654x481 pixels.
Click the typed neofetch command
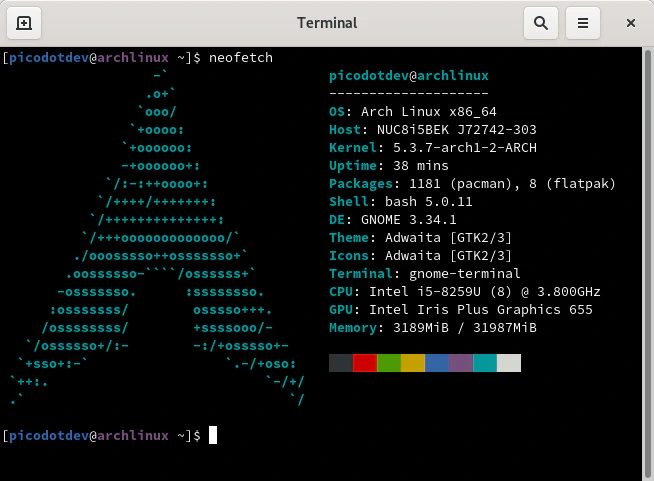(240, 58)
